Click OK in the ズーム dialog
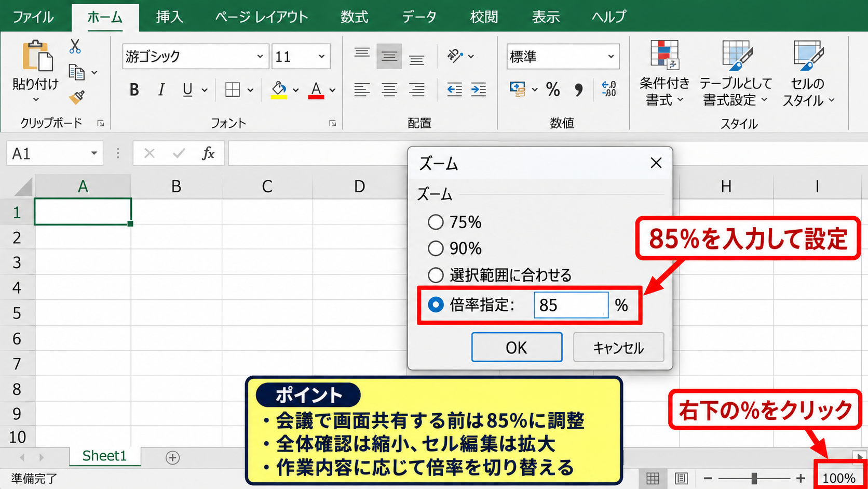 (x=517, y=347)
